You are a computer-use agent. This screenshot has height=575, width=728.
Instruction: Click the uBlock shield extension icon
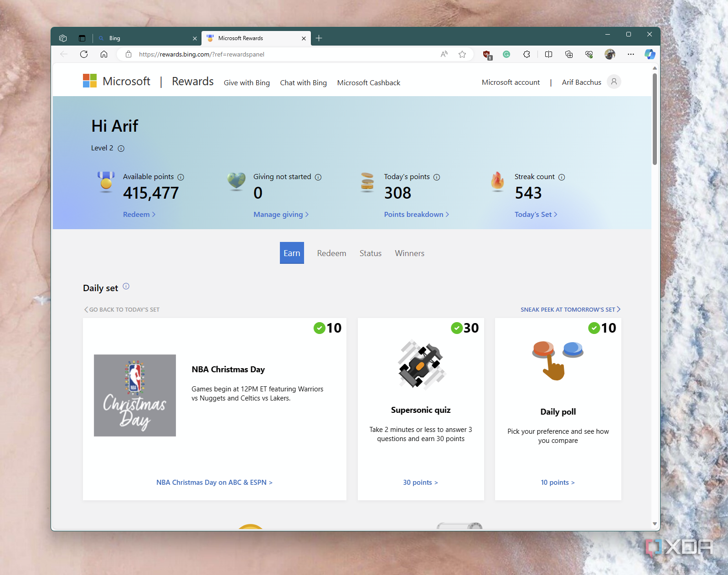487,55
